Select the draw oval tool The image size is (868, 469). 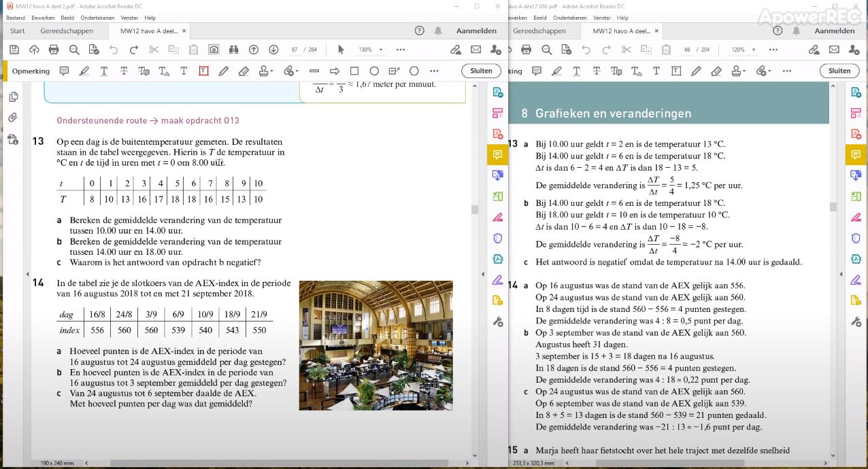(374, 71)
